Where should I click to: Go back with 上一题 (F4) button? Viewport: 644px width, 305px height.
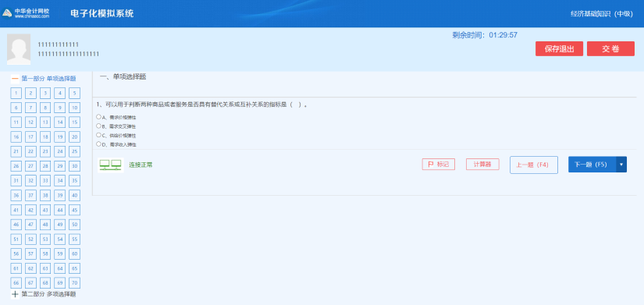(533, 165)
